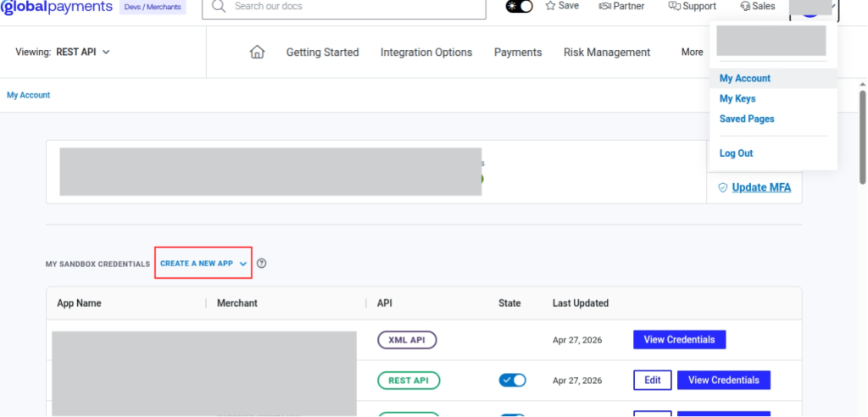Open the Integration Options menu
Screen dimensions: 868x417
426,52
